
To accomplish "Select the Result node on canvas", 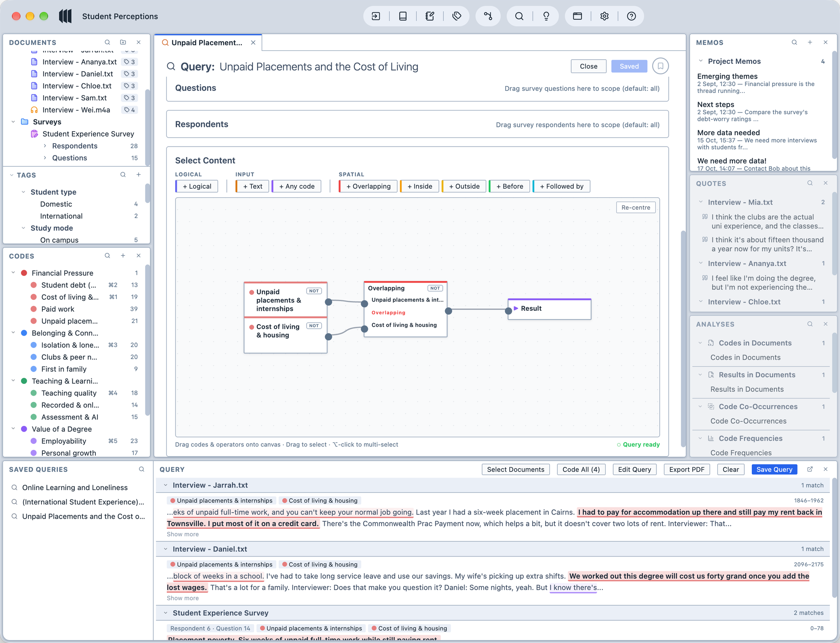I will pyautogui.click(x=549, y=309).
